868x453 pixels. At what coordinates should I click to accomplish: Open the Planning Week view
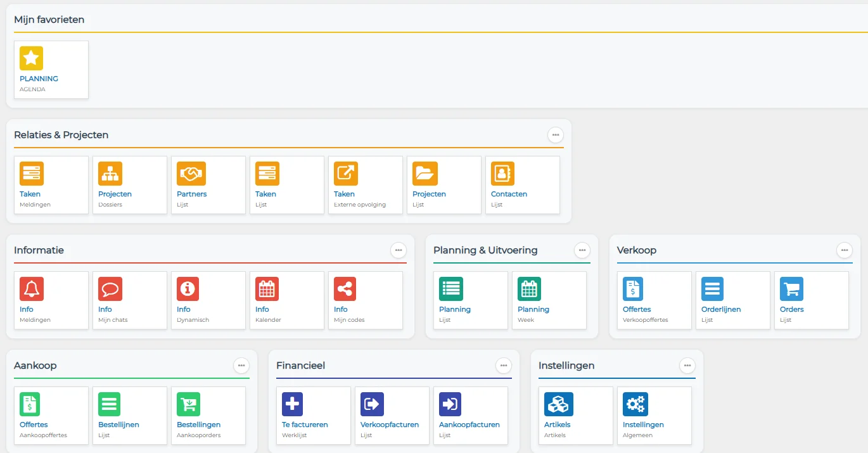click(x=549, y=300)
